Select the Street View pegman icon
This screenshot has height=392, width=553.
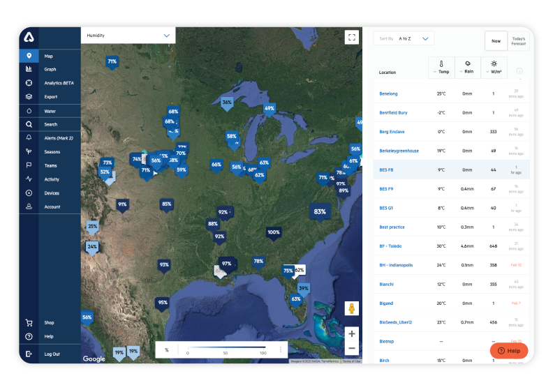pyautogui.click(x=352, y=308)
